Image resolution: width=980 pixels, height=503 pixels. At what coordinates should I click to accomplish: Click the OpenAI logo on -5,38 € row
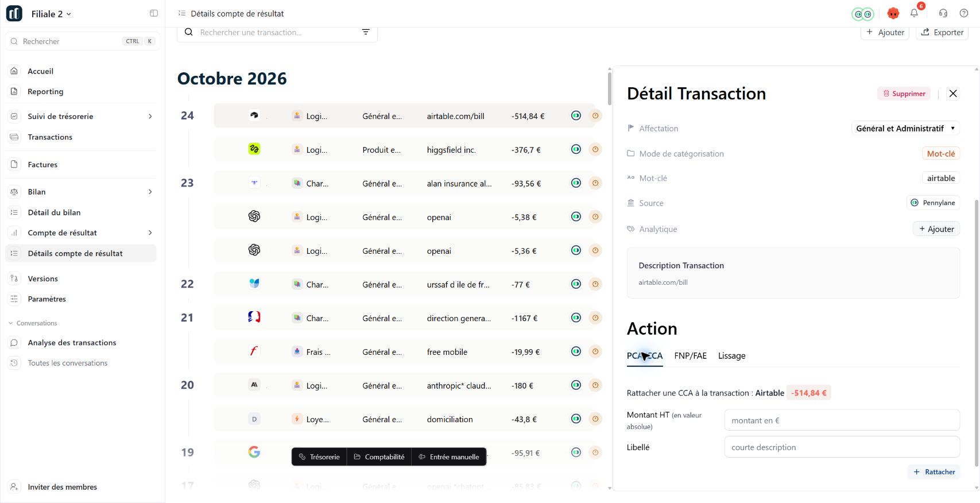[x=254, y=216]
